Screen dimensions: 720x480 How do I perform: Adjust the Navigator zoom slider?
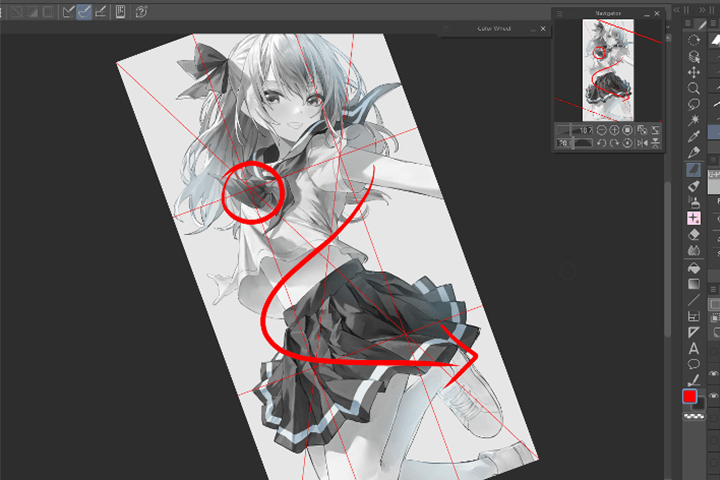(x=574, y=130)
